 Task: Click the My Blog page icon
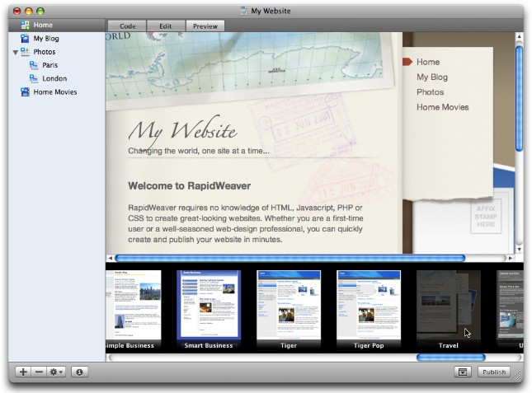(25, 38)
